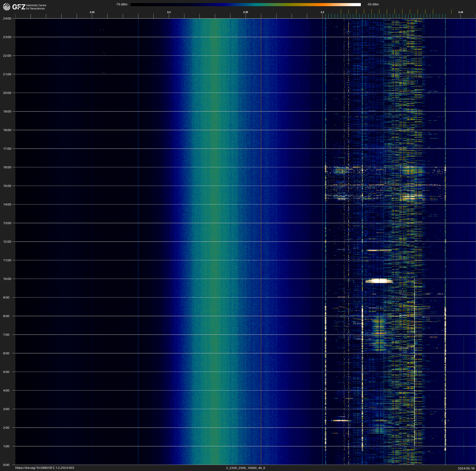The image size is (476, 471).
Task: Click the GFZ striped circle logo
Action: pyautogui.click(x=7, y=7)
